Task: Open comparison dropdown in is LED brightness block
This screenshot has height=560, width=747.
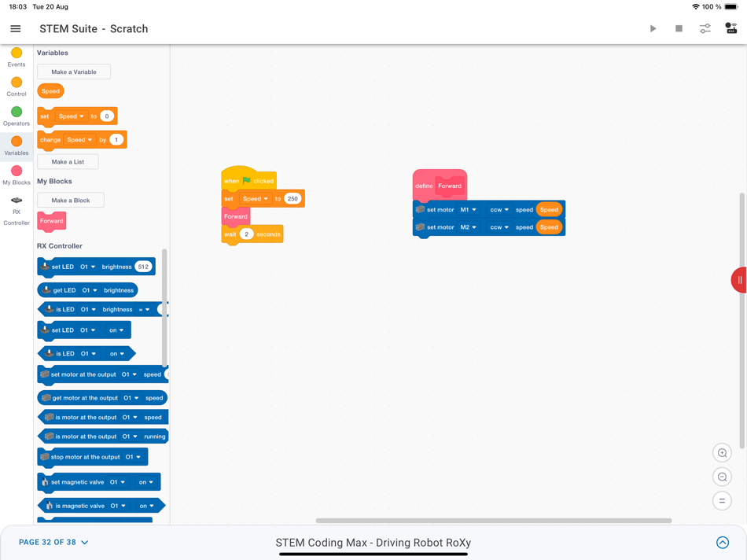Action: click(145, 310)
